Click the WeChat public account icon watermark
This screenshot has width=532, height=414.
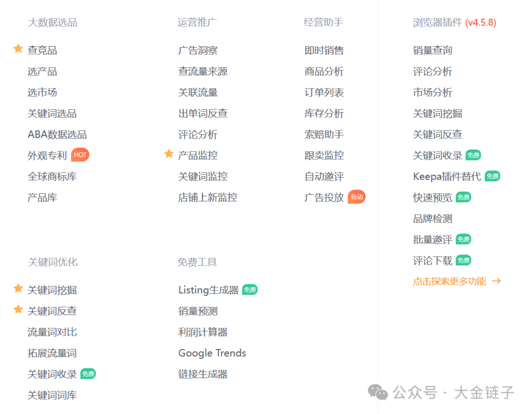pyautogui.click(x=377, y=392)
